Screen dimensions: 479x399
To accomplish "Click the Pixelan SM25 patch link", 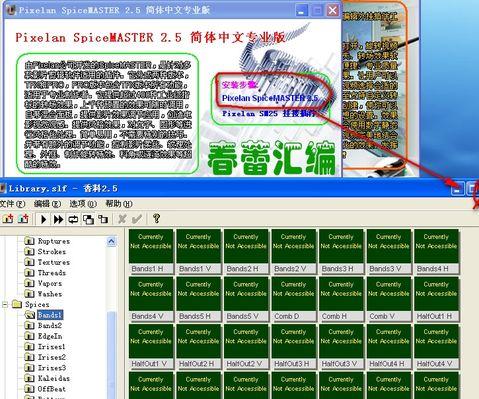I will click(269, 114).
